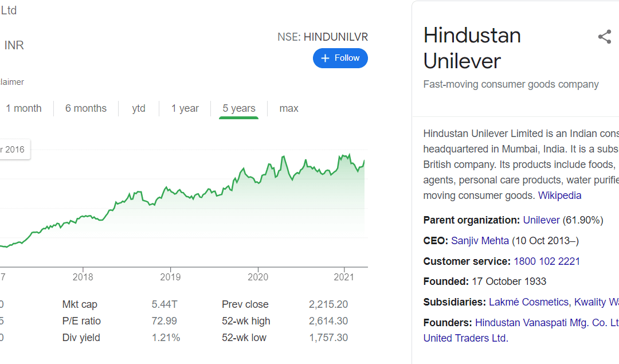
Task: Click the P/E ratio value 72.99
Action: point(164,321)
